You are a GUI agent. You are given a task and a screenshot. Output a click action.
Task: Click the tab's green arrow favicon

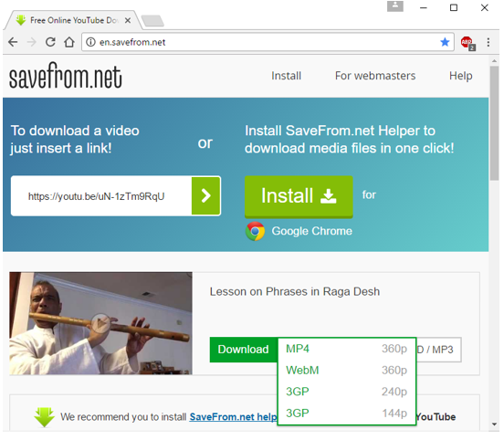[21, 20]
